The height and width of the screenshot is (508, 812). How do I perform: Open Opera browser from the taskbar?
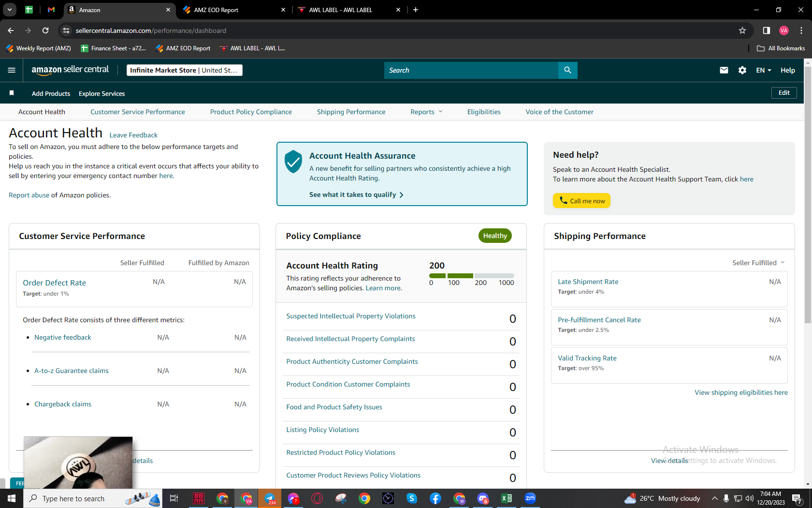click(x=317, y=498)
